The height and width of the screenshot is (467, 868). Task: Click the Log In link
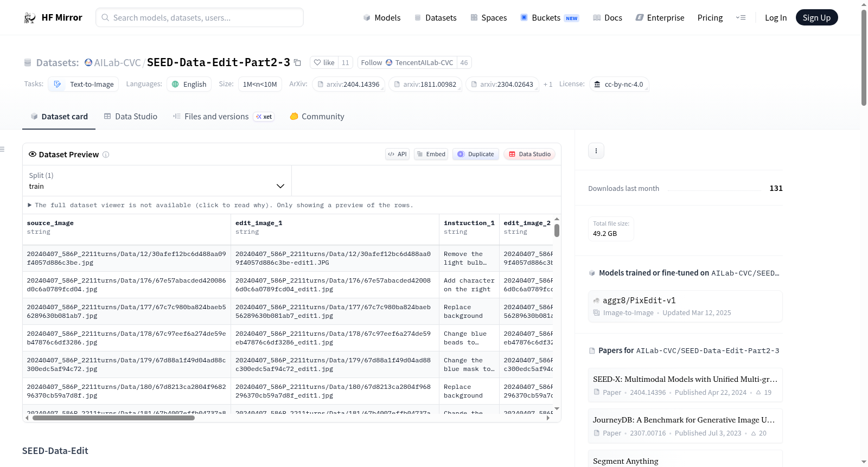776,18
